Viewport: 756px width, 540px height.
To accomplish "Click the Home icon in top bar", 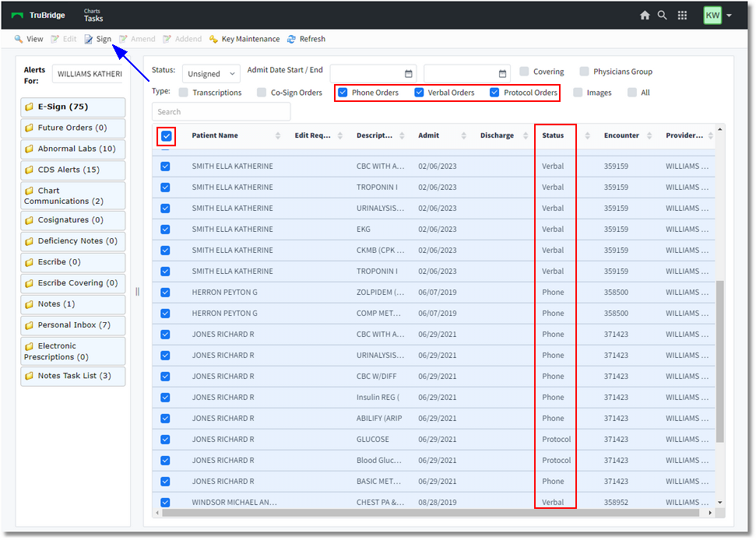I will tap(644, 16).
